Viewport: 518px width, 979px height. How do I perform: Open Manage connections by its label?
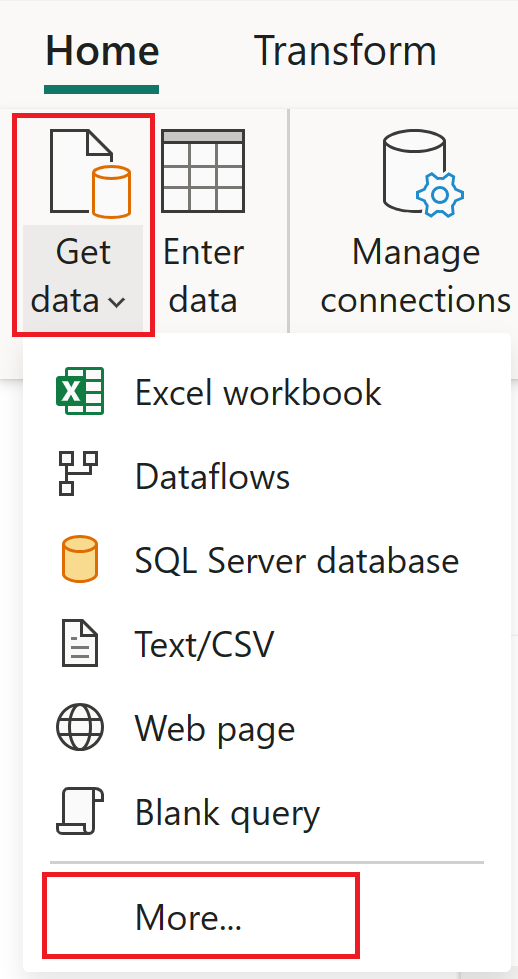tap(416, 276)
